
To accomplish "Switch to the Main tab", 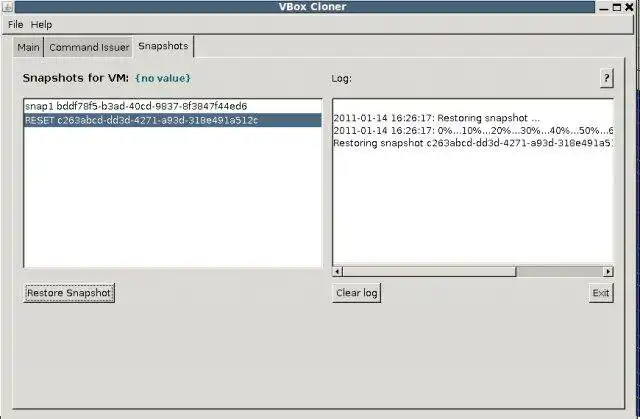I will 28,47.
